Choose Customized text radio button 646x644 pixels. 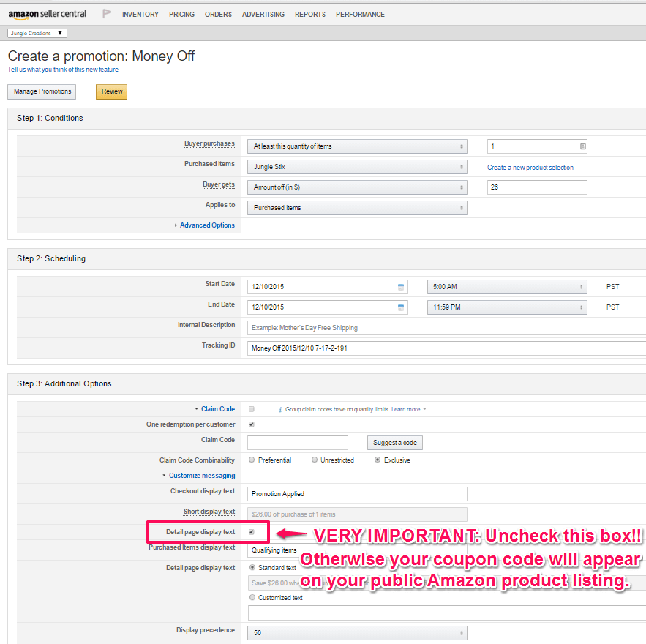(252, 598)
